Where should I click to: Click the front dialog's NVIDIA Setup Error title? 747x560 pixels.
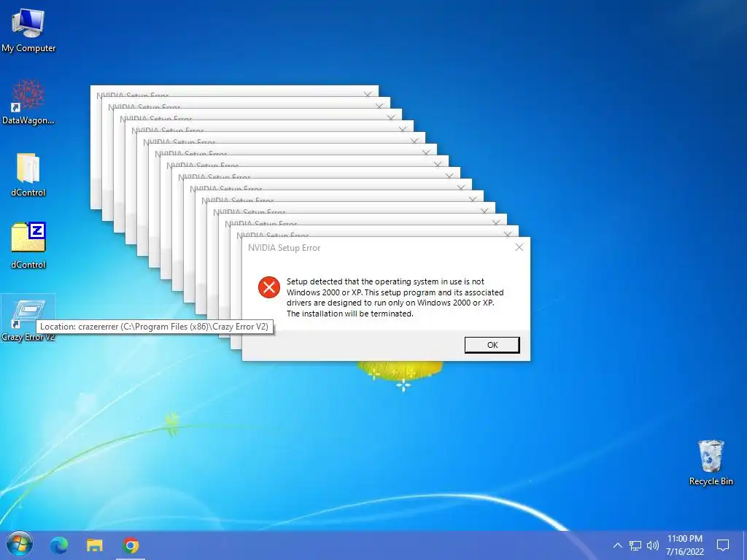(284, 248)
